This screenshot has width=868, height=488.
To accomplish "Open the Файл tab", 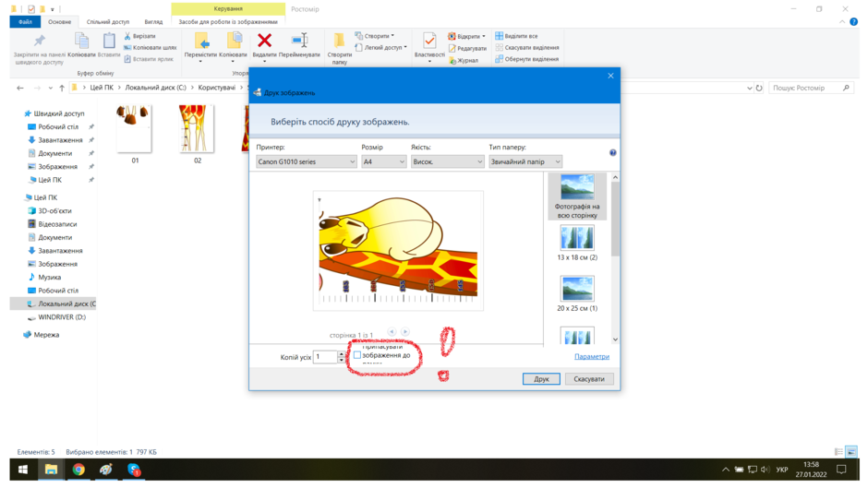I will [x=25, y=22].
